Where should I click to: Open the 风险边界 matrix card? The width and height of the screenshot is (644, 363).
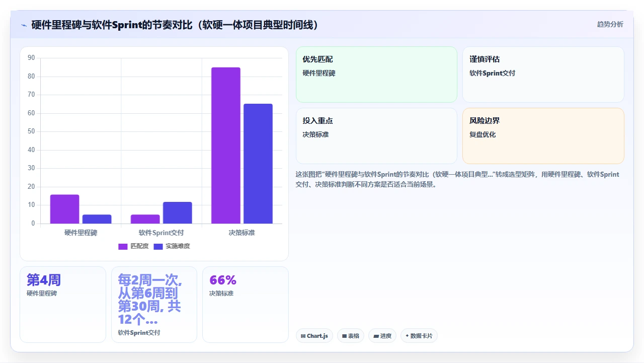(x=543, y=136)
